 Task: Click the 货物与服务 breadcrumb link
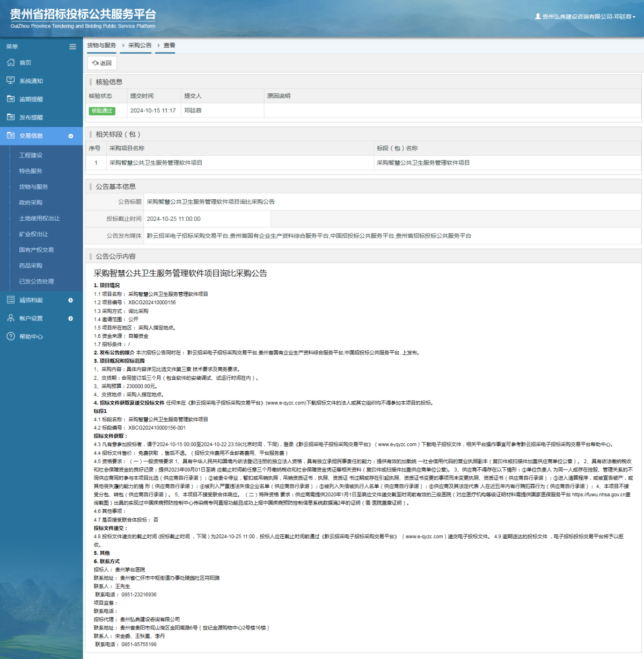pyautogui.click(x=101, y=46)
